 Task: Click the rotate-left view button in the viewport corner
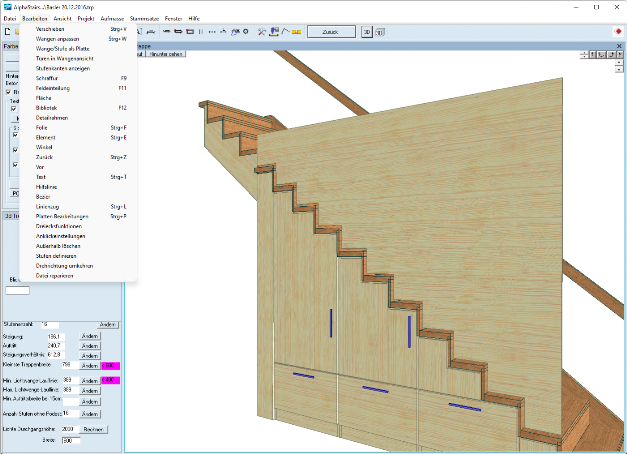(x=602, y=54)
